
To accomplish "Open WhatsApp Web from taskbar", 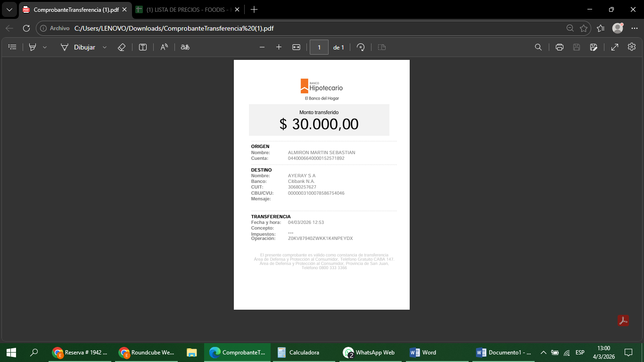I will [x=369, y=352].
